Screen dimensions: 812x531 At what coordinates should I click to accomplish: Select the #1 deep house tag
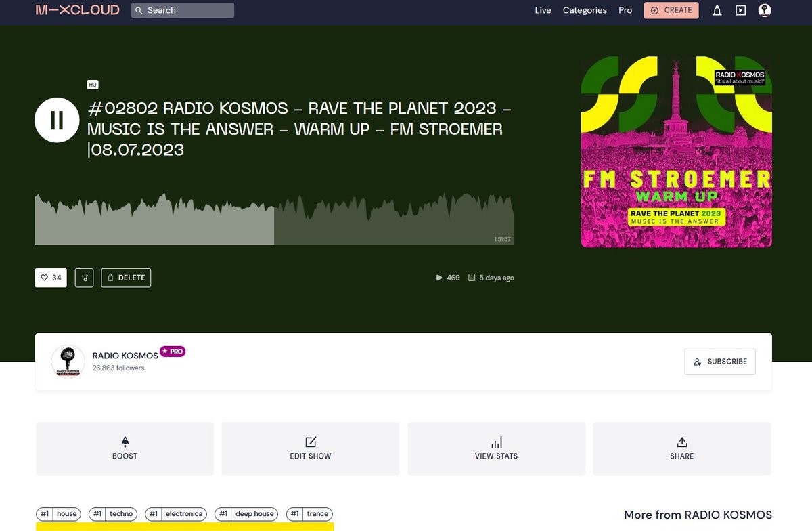[246, 514]
